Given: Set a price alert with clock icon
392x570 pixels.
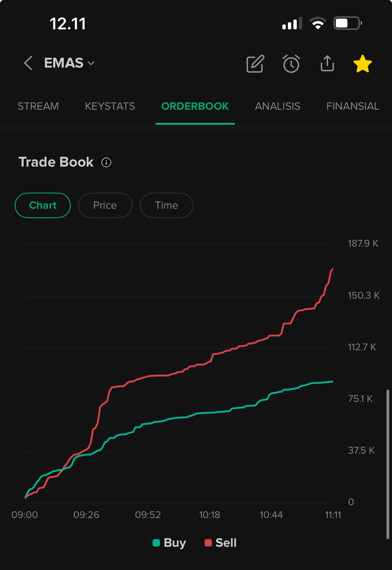Looking at the screenshot, I should tap(291, 64).
